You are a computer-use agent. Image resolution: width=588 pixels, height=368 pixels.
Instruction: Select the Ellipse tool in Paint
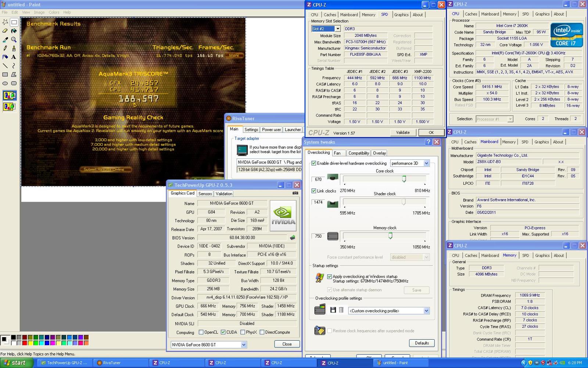[5, 83]
